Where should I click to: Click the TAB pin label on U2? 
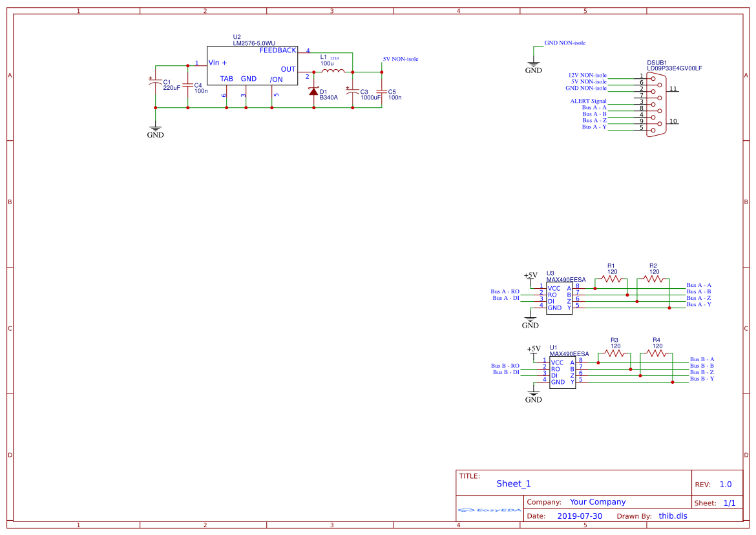[x=227, y=79]
